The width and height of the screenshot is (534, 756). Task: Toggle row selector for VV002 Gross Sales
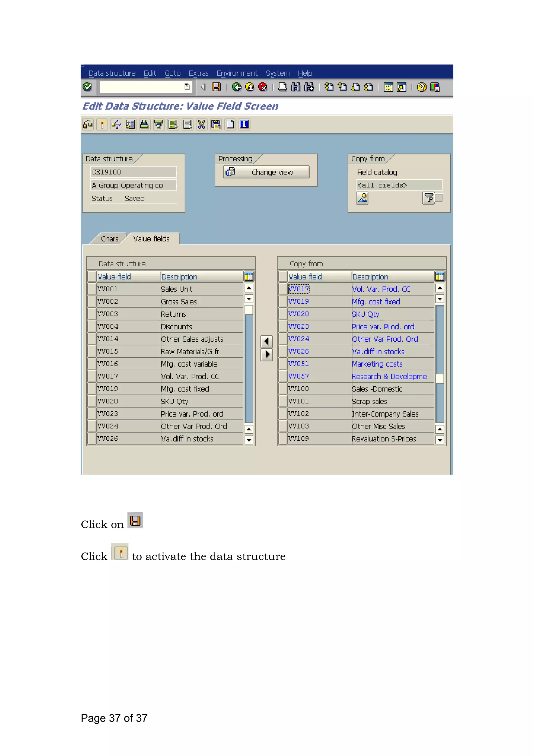(x=92, y=301)
